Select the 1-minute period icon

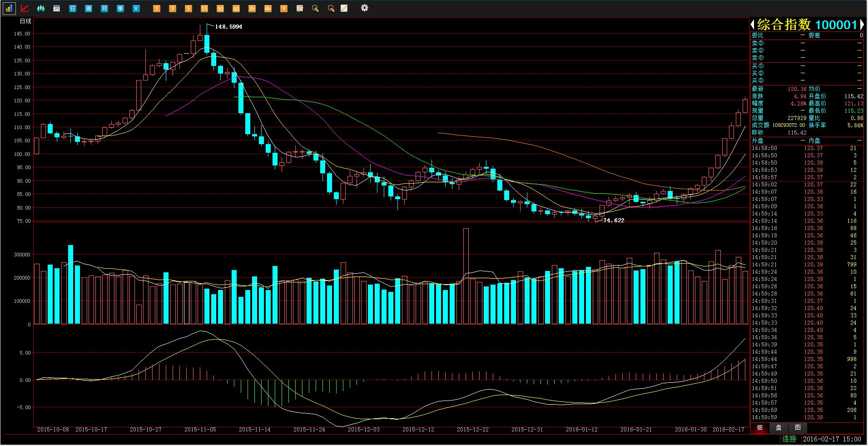pos(157,8)
